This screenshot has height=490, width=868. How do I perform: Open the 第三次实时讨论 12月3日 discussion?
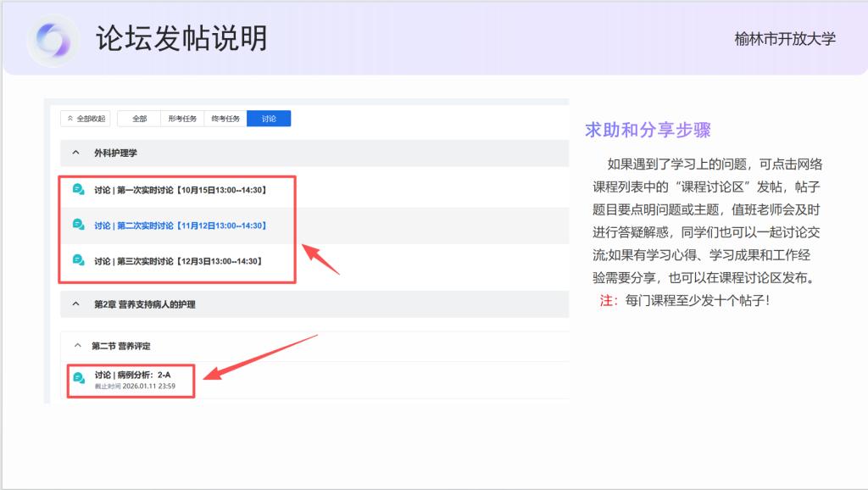coord(179,261)
